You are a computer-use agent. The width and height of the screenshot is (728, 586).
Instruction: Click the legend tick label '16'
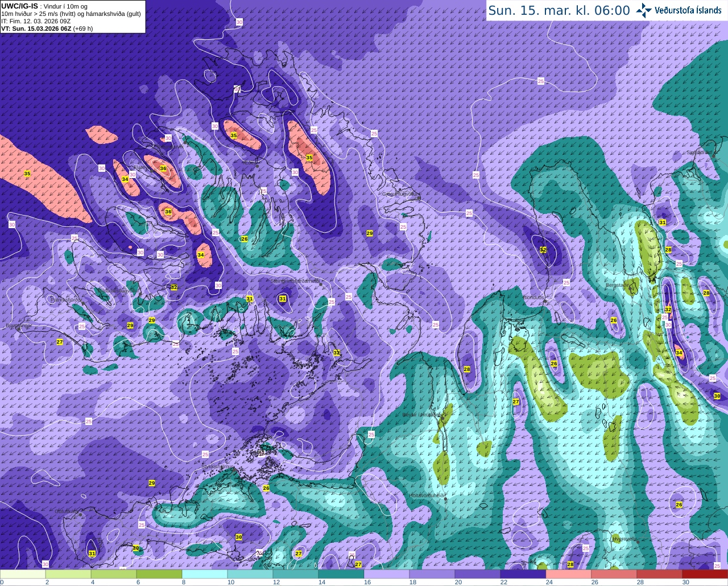(x=367, y=582)
